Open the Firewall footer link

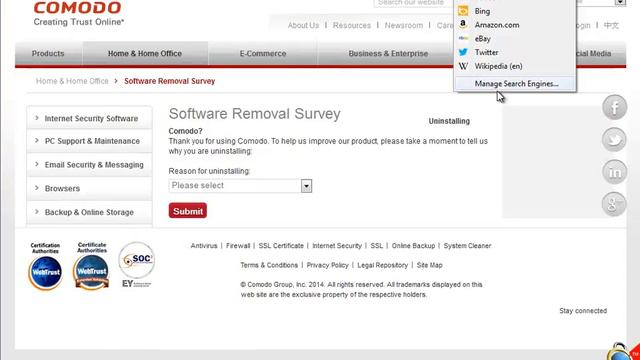point(238,246)
